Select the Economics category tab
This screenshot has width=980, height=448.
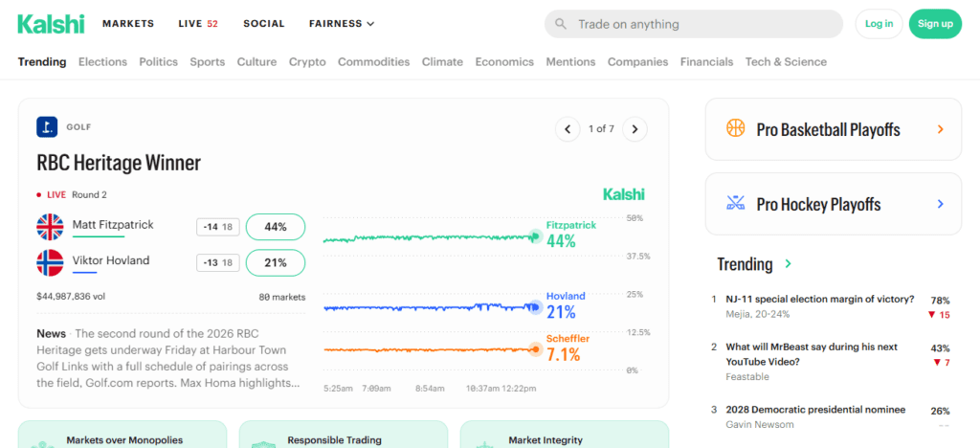(x=504, y=62)
